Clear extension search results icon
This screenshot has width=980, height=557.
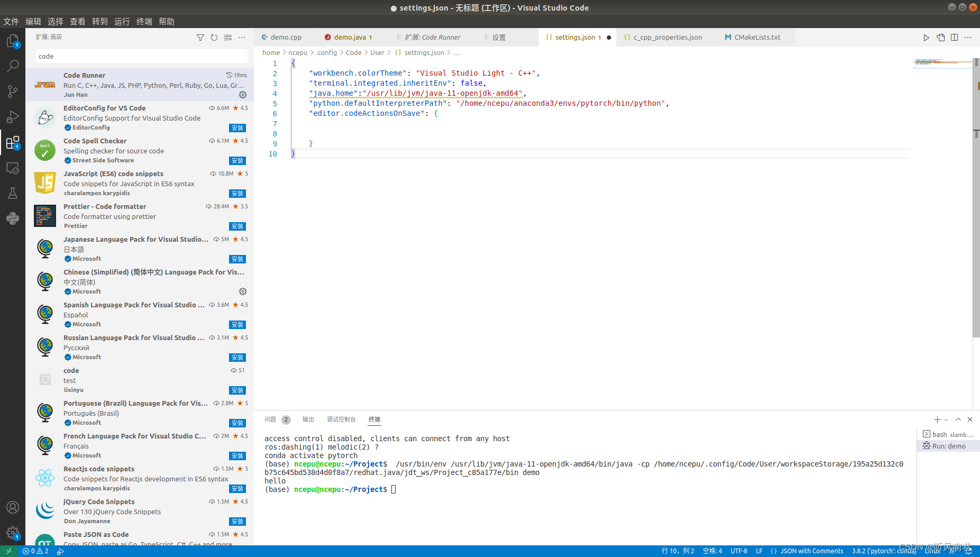click(x=228, y=38)
